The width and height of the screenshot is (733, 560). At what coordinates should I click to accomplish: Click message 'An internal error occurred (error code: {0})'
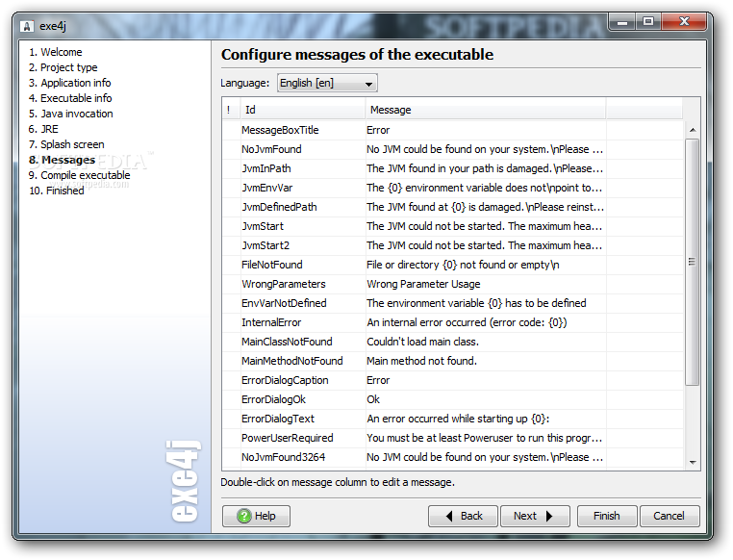[x=467, y=322]
